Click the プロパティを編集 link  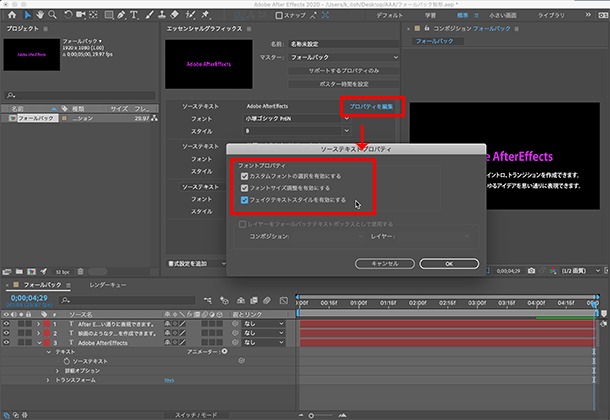371,107
